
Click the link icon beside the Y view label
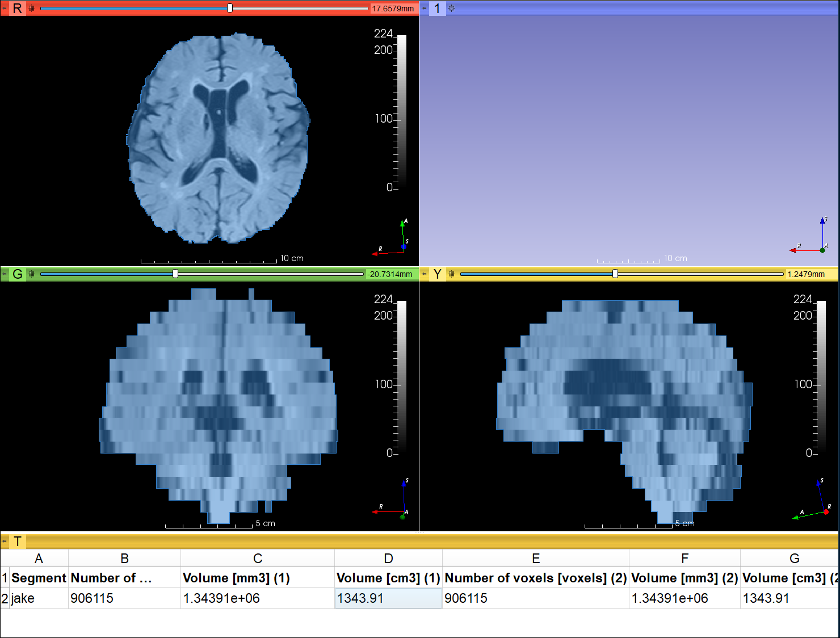point(451,274)
